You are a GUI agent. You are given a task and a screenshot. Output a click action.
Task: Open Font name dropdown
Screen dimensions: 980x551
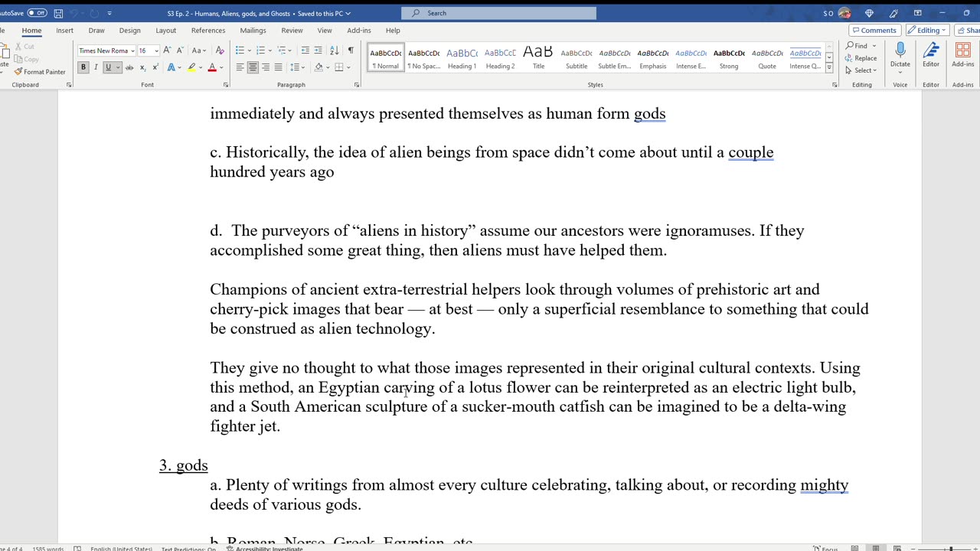pos(132,51)
